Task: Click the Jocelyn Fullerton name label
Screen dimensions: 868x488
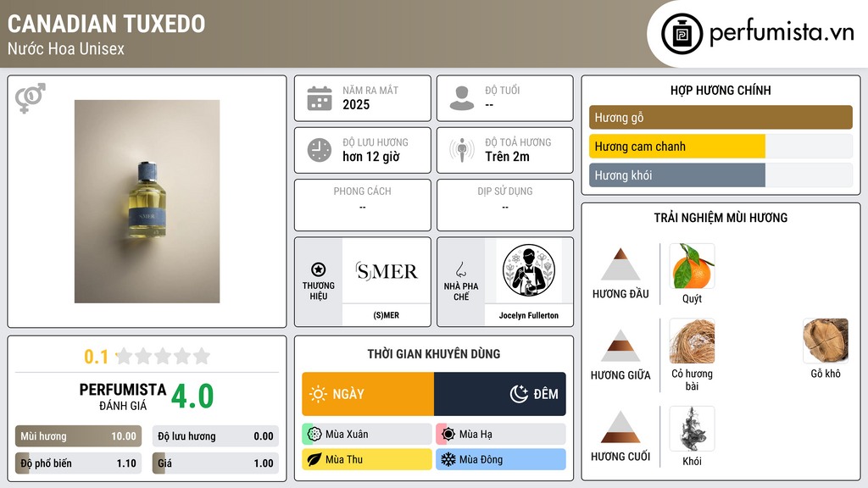Action: 529,315
